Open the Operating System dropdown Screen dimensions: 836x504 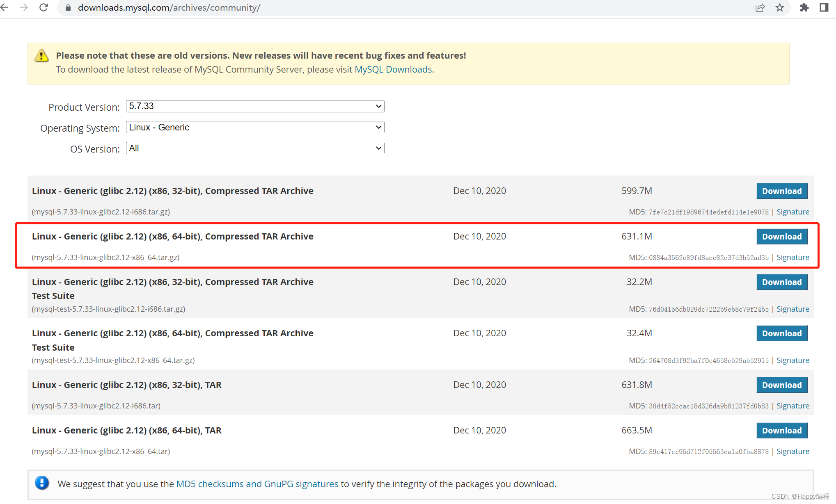(255, 127)
